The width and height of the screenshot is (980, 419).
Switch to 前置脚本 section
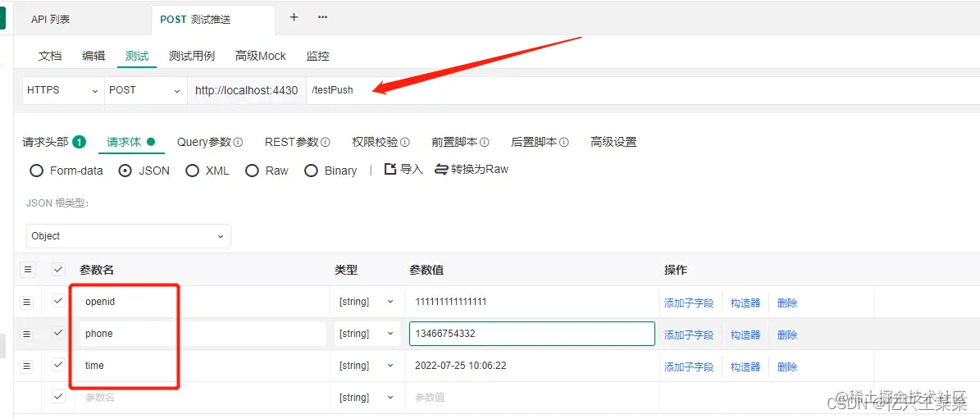(x=454, y=142)
